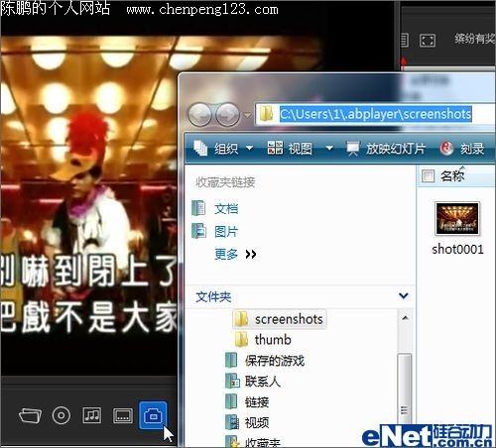
Task: Click the player's fullscreen icon at top
Action: 428,41
